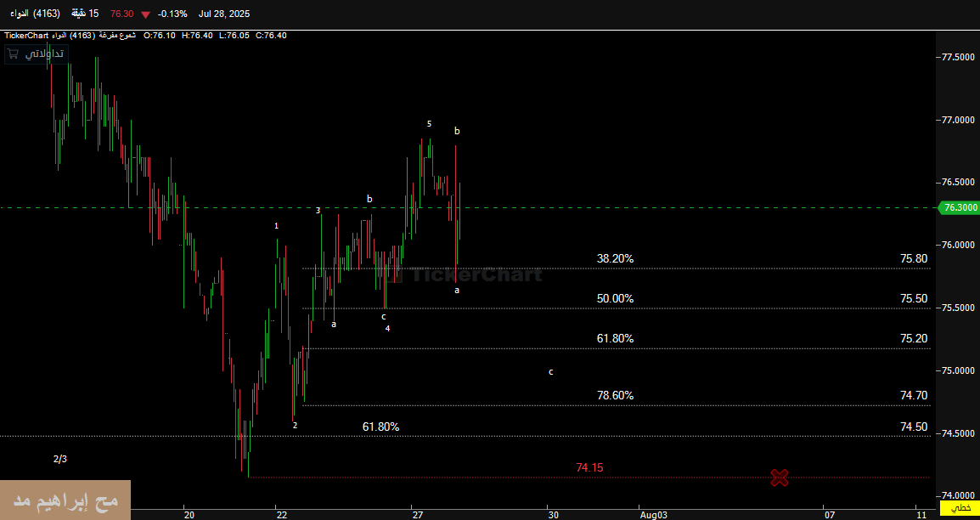Click the O:76.10 open value
This screenshot has width=980, height=520.
point(160,36)
